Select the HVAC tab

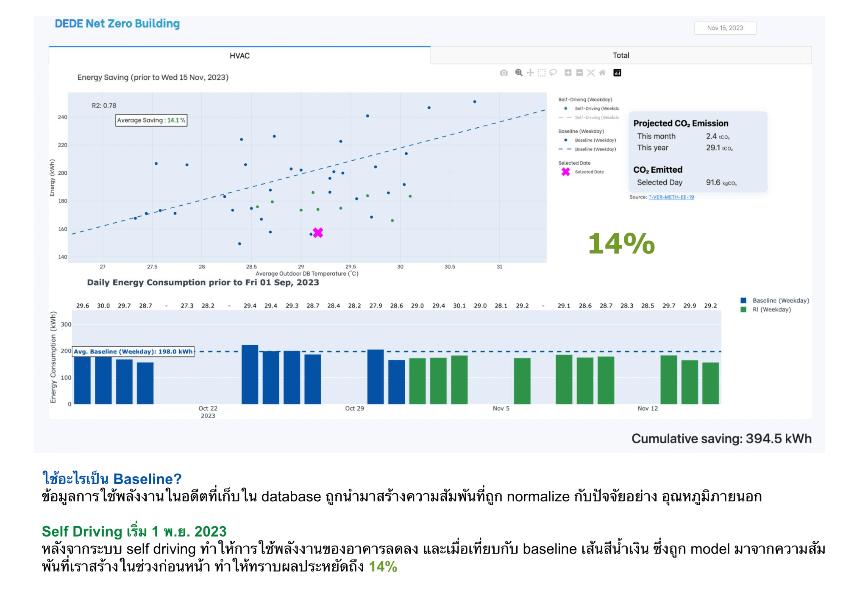tap(239, 56)
